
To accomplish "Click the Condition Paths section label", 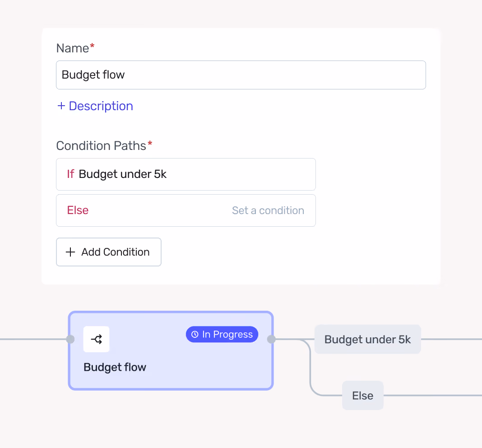I will (x=101, y=146).
